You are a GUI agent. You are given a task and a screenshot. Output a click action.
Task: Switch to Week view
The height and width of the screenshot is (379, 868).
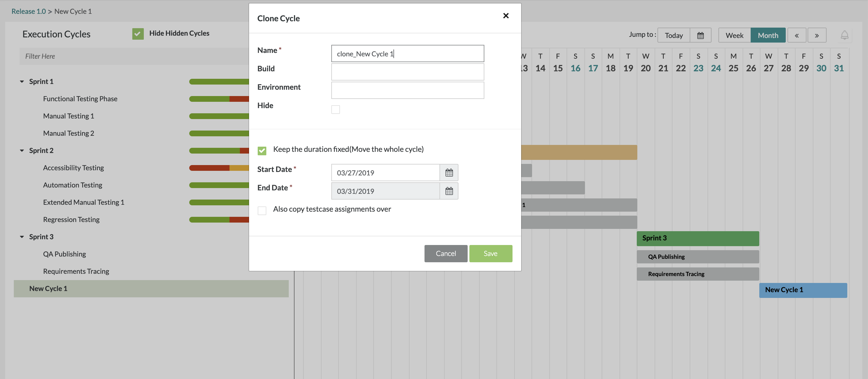coord(734,35)
